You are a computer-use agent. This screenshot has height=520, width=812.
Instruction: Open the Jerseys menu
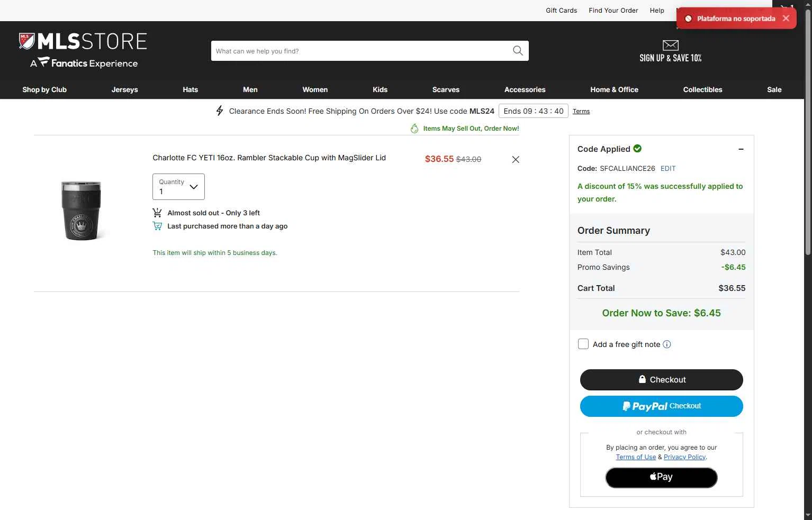click(x=125, y=90)
